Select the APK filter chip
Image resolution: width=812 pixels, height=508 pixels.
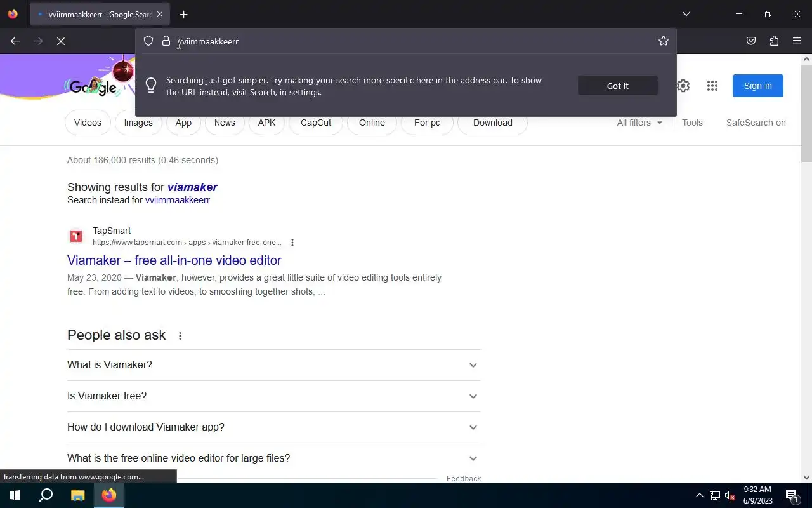266,123
